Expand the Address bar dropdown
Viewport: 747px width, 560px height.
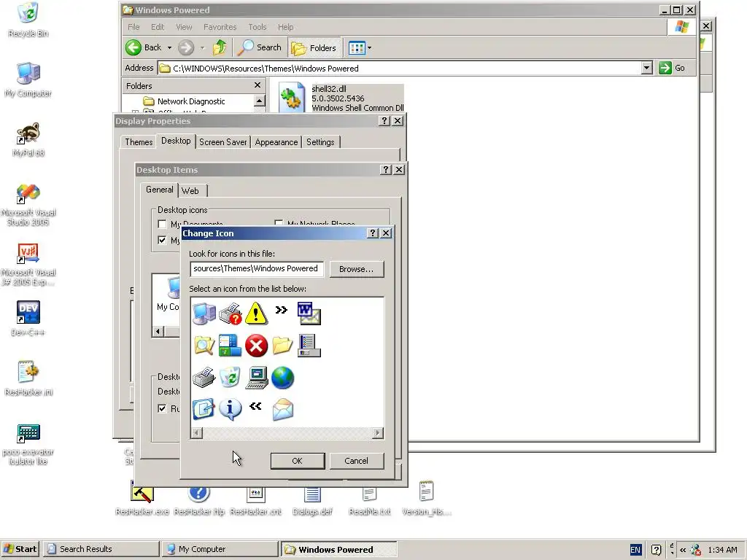[646, 68]
